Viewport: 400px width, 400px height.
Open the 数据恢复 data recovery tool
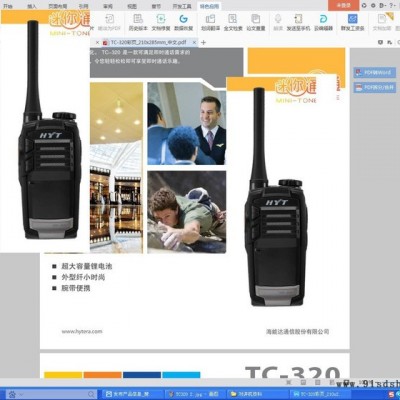click(x=184, y=22)
